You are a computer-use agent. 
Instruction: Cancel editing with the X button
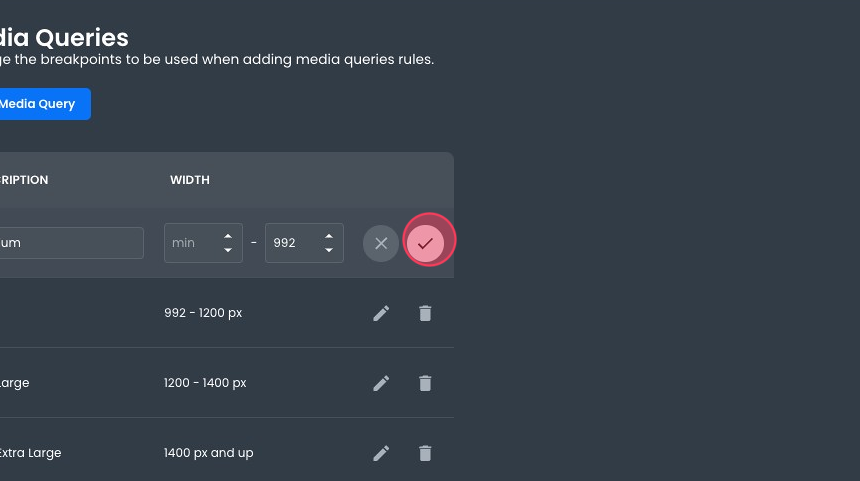coord(381,243)
